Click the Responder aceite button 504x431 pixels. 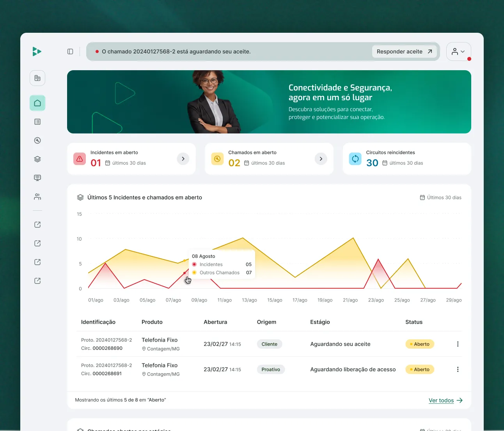405,51
